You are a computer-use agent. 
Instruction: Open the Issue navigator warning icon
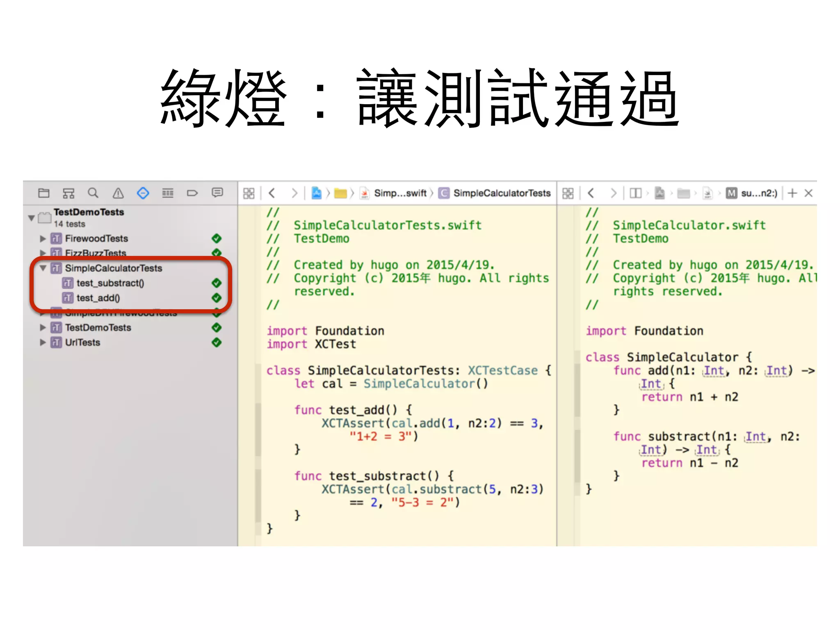tap(118, 193)
